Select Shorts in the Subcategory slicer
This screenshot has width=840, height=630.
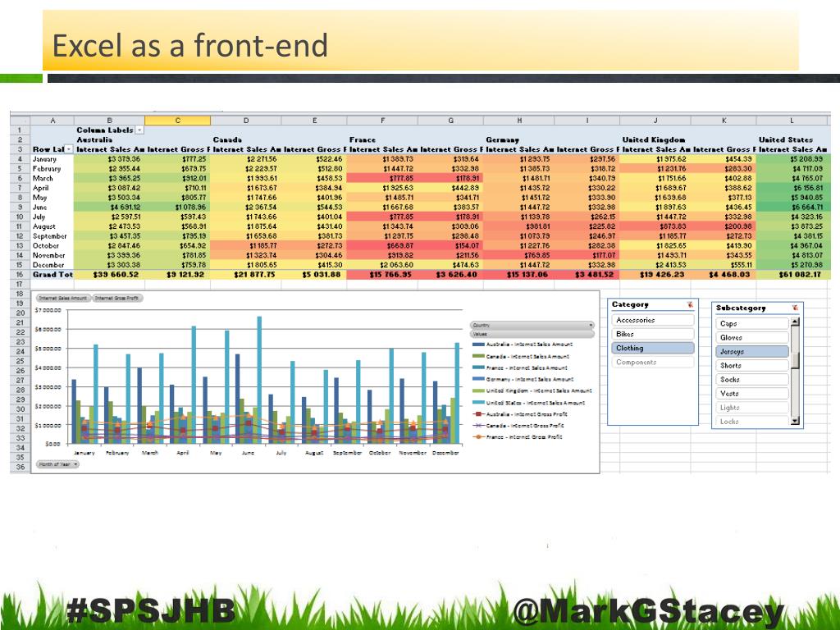[752, 365]
